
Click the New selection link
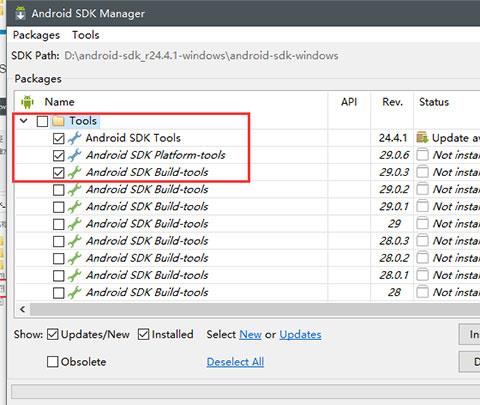250,334
